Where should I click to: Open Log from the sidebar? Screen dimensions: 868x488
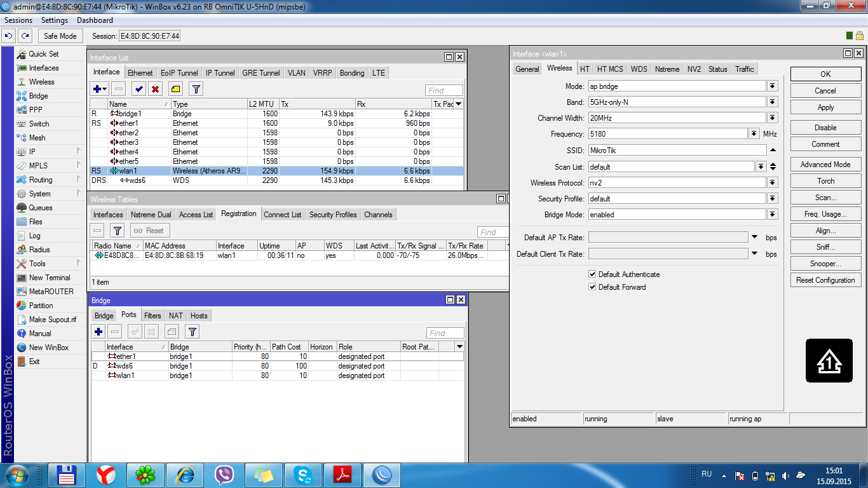tap(34, 236)
